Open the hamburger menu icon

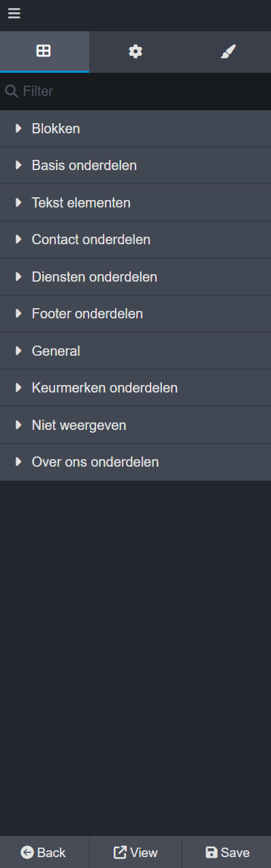(14, 14)
